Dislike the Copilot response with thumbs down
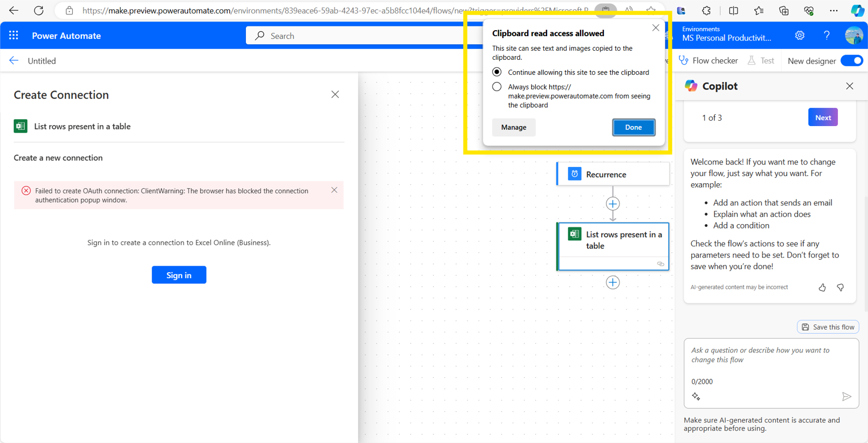This screenshot has width=868, height=443. (841, 288)
